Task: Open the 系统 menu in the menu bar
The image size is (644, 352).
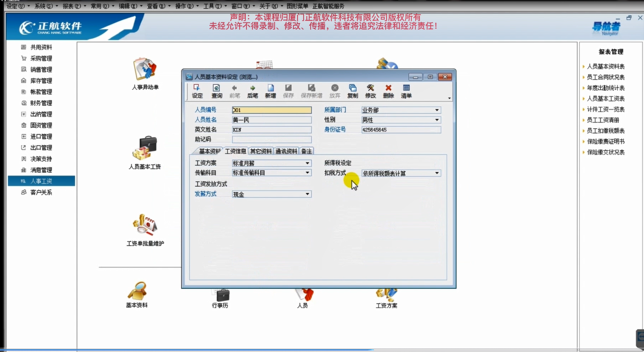Action: [x=46, y=6]
